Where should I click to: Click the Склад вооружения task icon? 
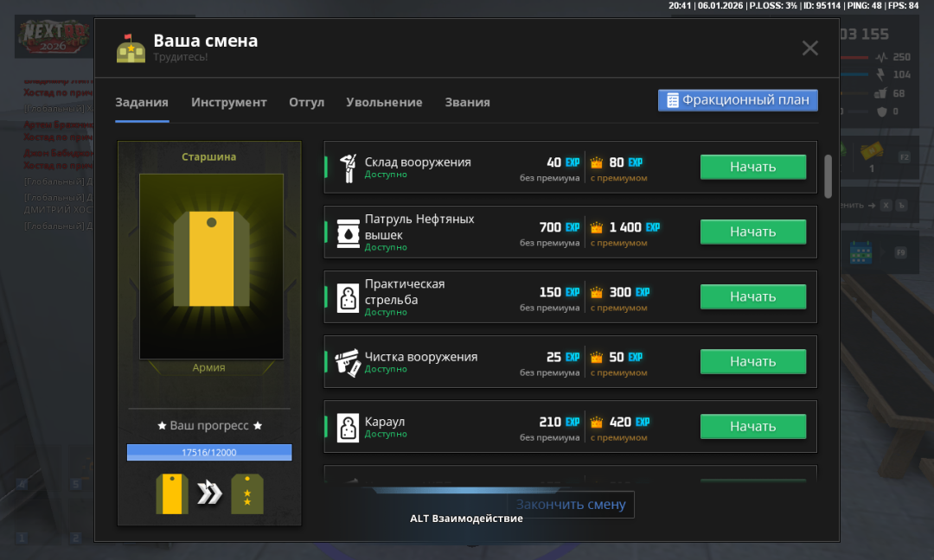point(348,168)
